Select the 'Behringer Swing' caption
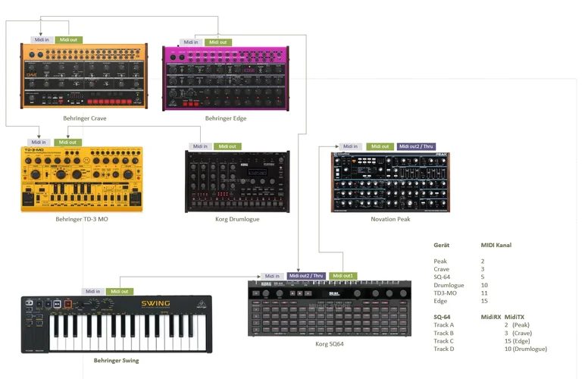The image size is (588, 379). pos(116,360)
